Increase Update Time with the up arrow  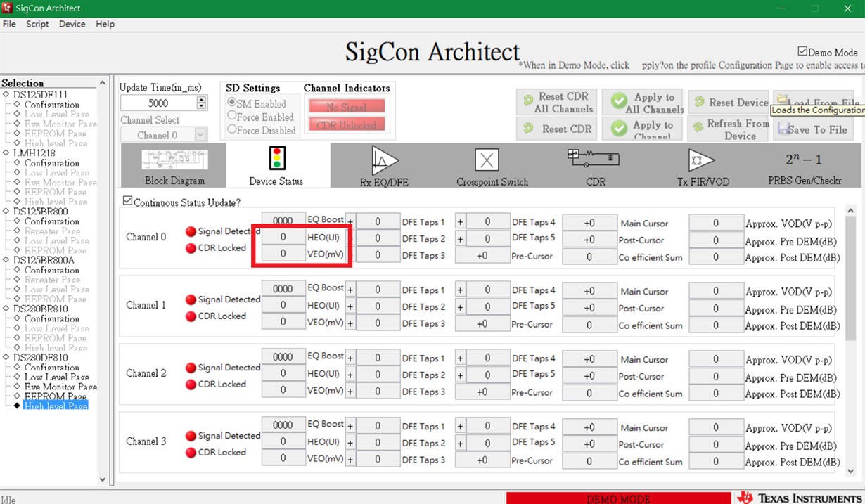pyautogui.click(x=201, y=99)
